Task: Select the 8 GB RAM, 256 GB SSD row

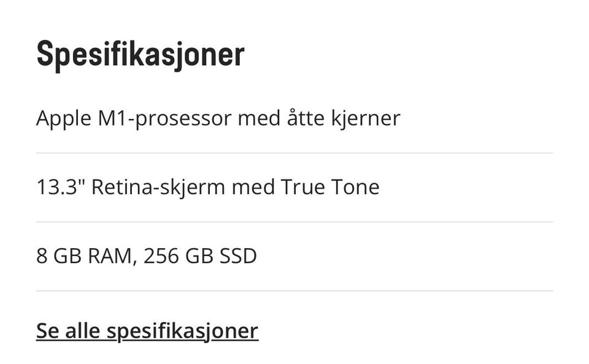Action: [x=146, y=256]
